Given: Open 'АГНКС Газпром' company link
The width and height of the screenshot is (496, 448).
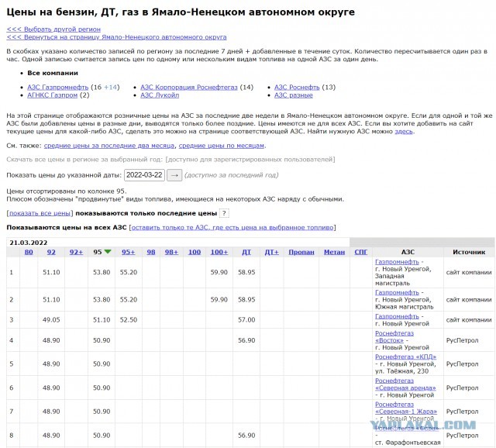Looking at the screenshot, I should (52, 95).
